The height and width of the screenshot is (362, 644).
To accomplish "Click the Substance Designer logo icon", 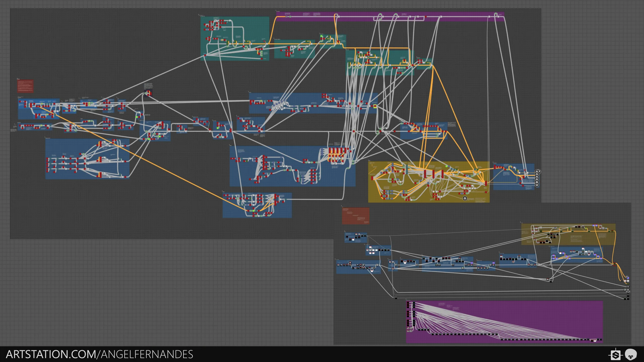I will click(616, 355).
